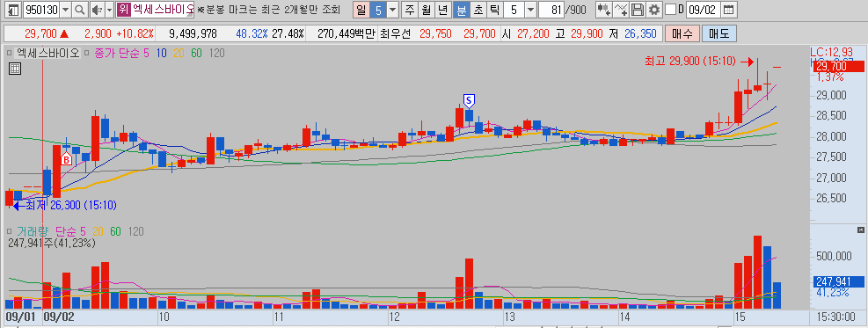This screenshot has width=868, height=328.
Task: Click the blue S sell marker
Action: [x=469, y=100]
